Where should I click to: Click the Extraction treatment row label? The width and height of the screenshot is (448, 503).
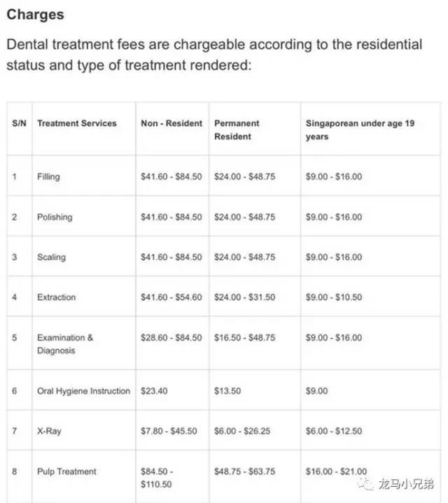pyautogui.click(x=56, y=297)
